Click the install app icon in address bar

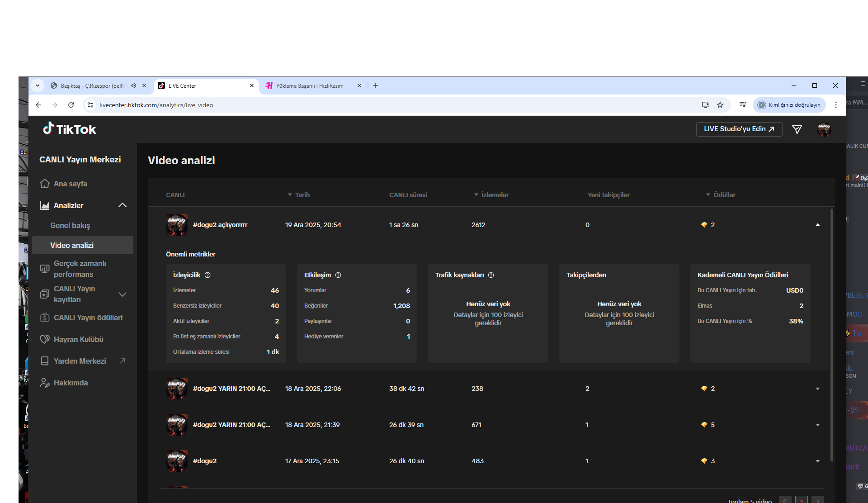[x=706, y=105]
